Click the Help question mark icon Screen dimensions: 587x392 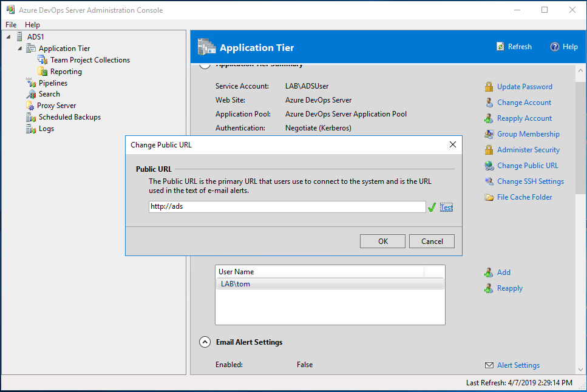554,47
